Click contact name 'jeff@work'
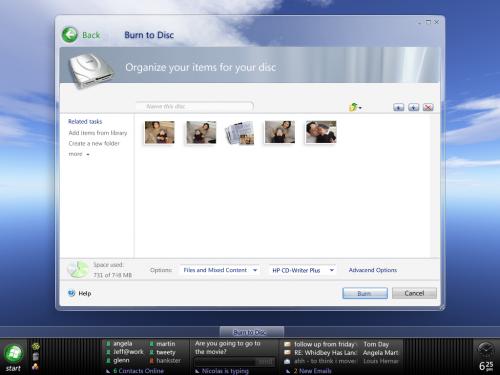The width and height of the screenshot is (500, 375). pos(128,352)
